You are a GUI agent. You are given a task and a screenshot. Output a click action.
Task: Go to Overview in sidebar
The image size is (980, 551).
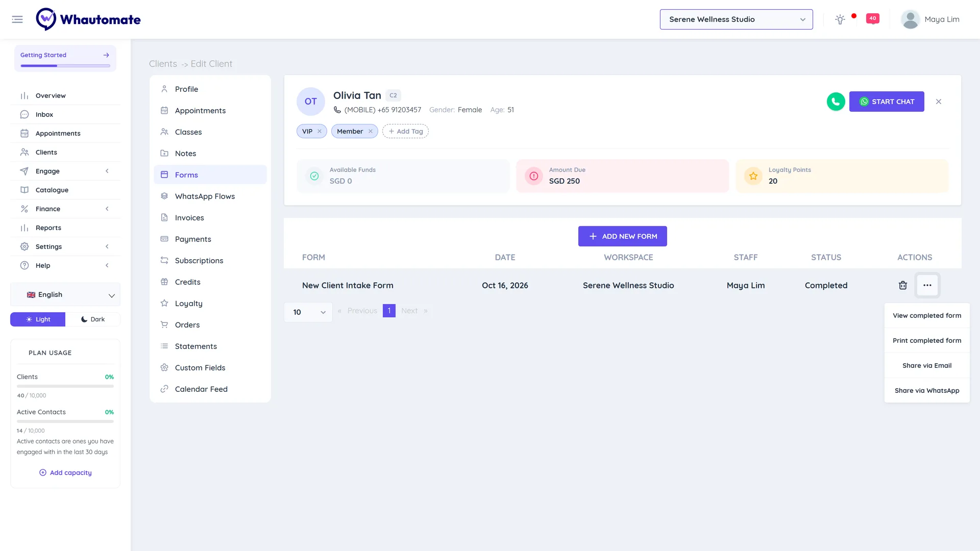(65, 95)
